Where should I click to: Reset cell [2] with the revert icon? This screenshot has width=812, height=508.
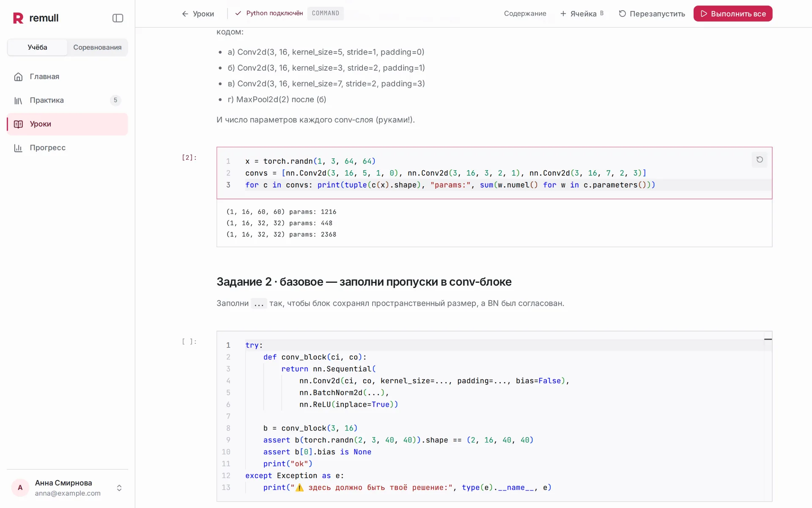(x=760, y=160)
